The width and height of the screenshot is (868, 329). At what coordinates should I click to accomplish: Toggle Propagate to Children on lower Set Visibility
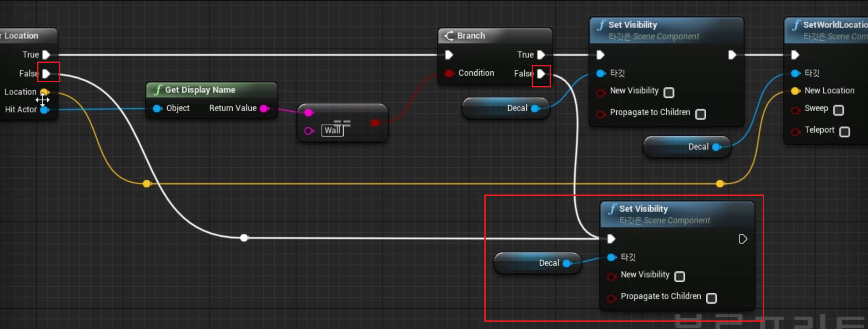pos(711,298)
